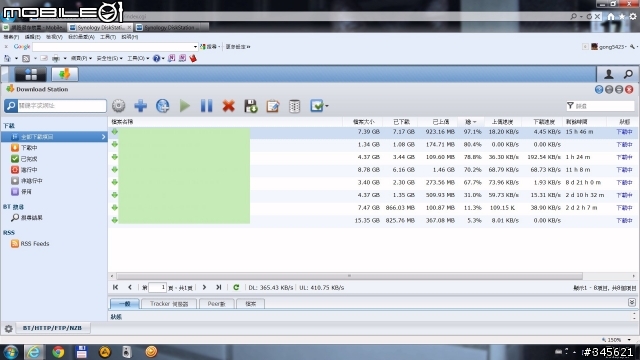Image resolution: width=640 pixels, height=360 pixels.
Task: Click the search magnifier beside keyword field
Action: click(x=11, y=106)
